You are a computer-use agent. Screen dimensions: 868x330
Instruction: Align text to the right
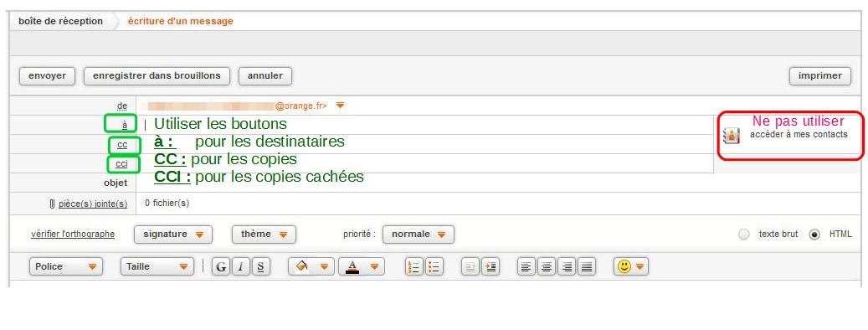567,267
